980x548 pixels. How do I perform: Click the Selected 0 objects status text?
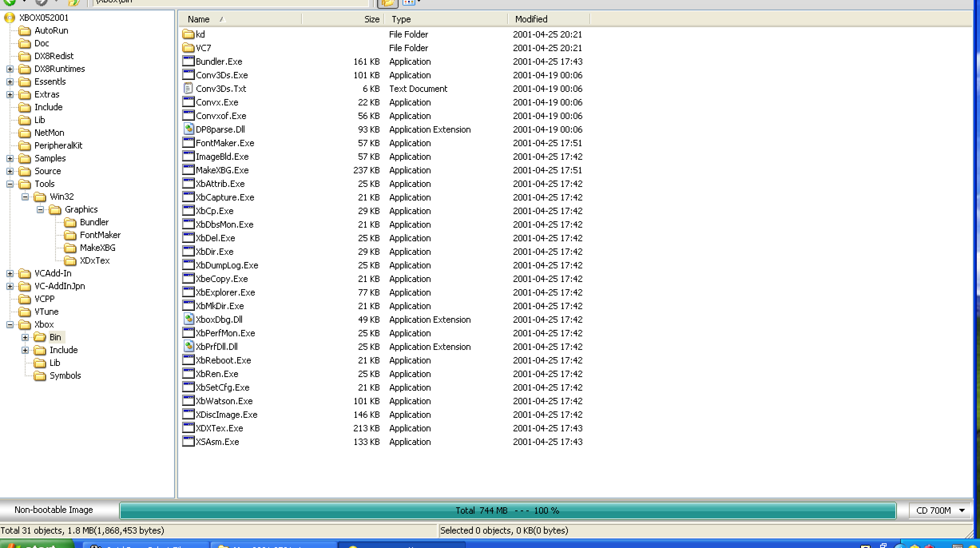tap(504, 530)
